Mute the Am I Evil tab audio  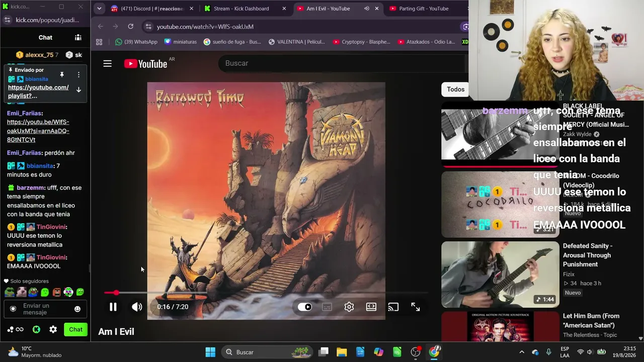pos(366,9)
